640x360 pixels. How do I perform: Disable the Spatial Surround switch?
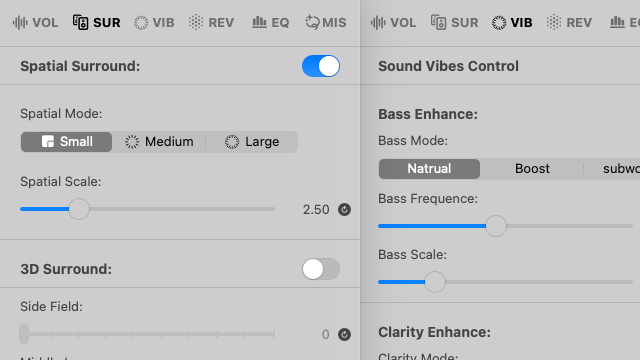pos(321,66)
